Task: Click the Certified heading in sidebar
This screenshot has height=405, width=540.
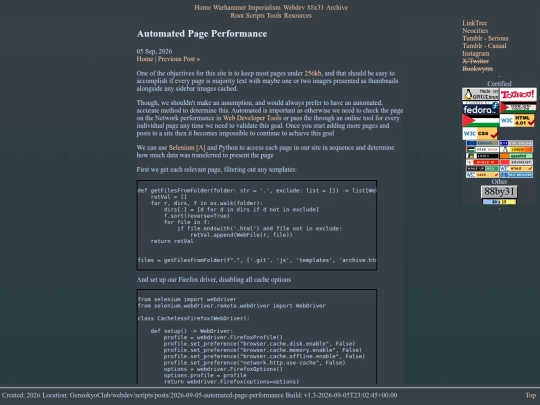Action: coord(499,84)
